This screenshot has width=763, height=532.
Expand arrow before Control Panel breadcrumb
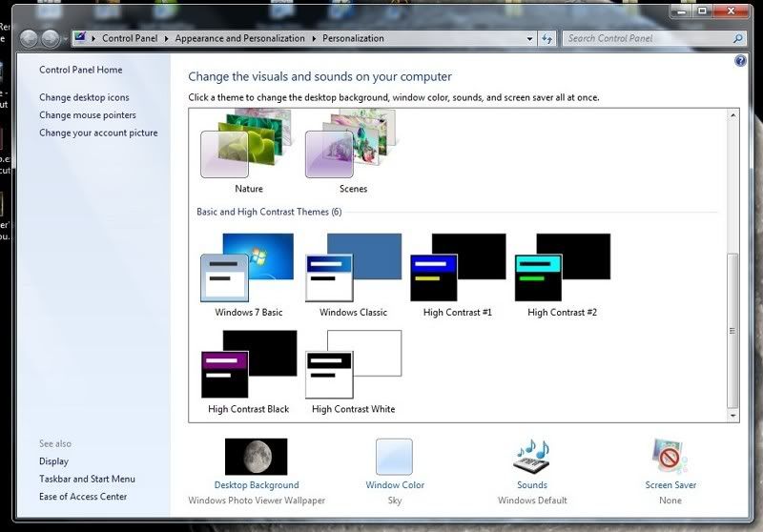coord(93,38)
